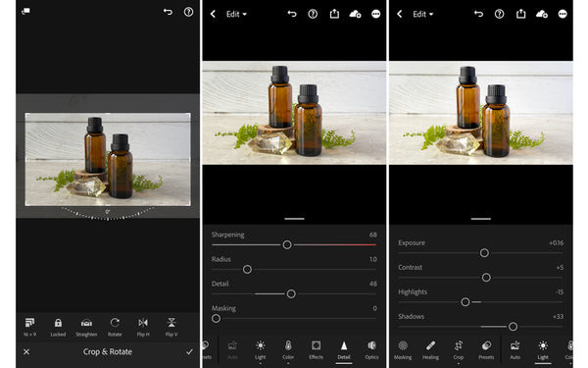The image size is (588, 368).
Task: Click the Shadows value +33
Action: pos(558,317)
